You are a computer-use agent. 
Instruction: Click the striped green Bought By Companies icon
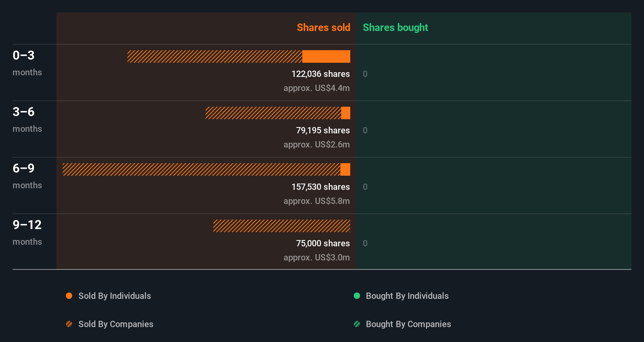[x=357, y=324]
